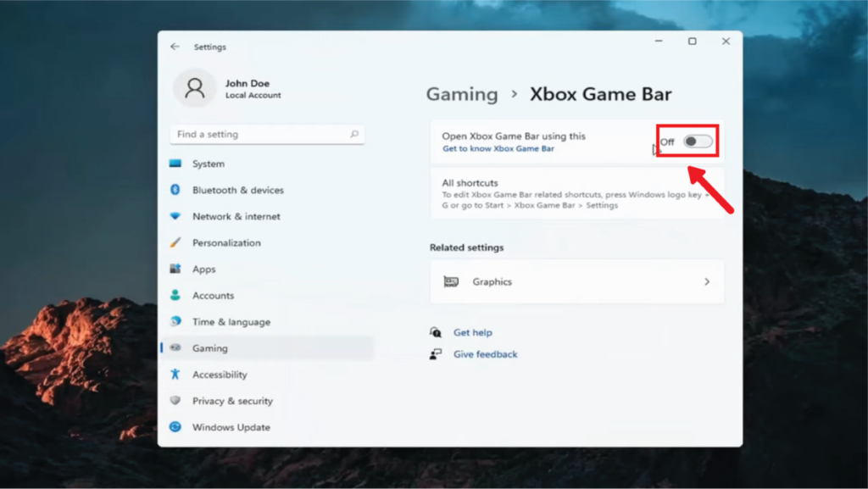Viewport: 868px width, 489px height.
Task: Open the Give feedback link
Action: tap(486, 354)
